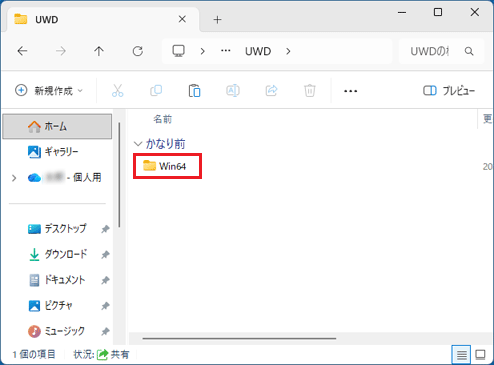494x365 pixels.
Task: Open the See more ellipsis menu in toolbar
Action: pyautogui.click(x=350, y=91)
